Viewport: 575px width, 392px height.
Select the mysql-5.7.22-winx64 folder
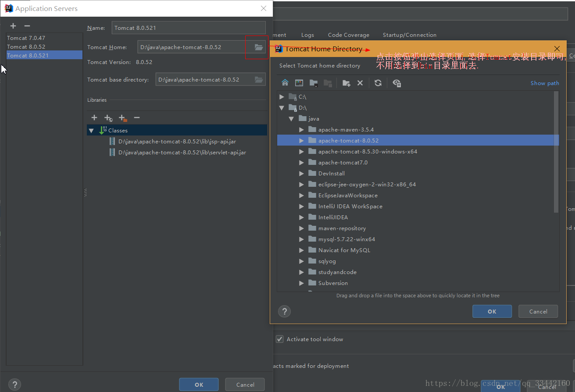click(346, 239)
